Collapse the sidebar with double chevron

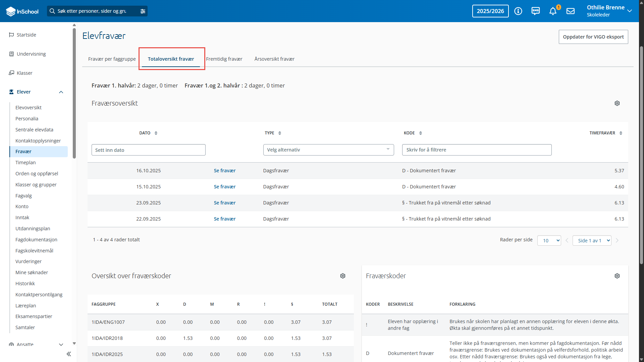[x=69, y=354]
